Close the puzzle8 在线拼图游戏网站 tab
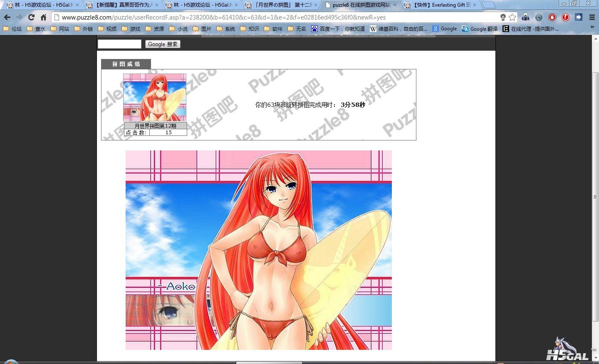Image resolution: width=599 pixels, height=364 pixels. tap(395, 5)
